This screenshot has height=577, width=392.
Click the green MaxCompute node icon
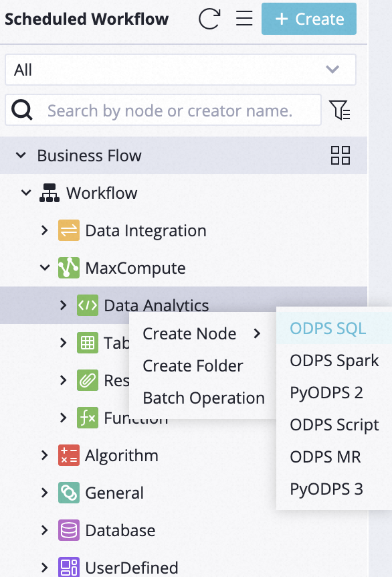click(69, 268)
